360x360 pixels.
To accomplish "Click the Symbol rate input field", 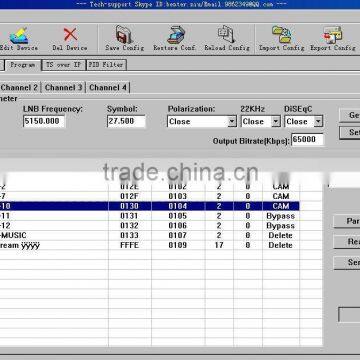I will (x=126, y=121).
